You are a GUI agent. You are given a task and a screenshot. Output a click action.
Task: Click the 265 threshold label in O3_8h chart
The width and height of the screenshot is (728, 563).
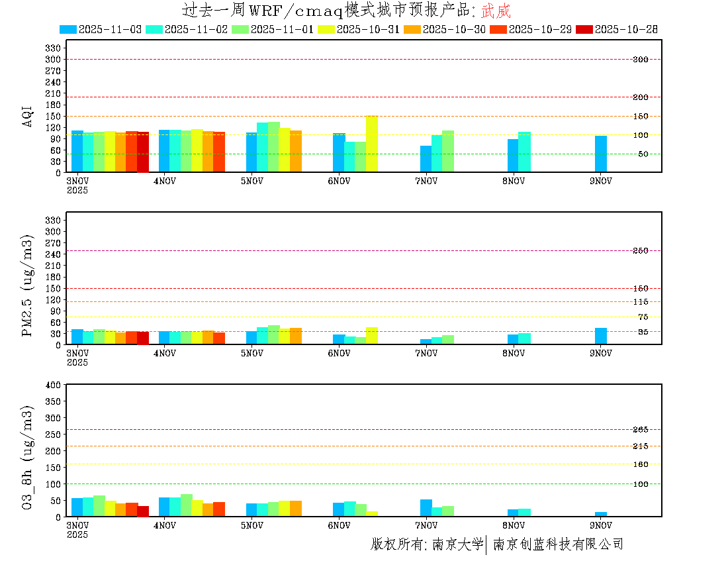click(x=640, y=430)
